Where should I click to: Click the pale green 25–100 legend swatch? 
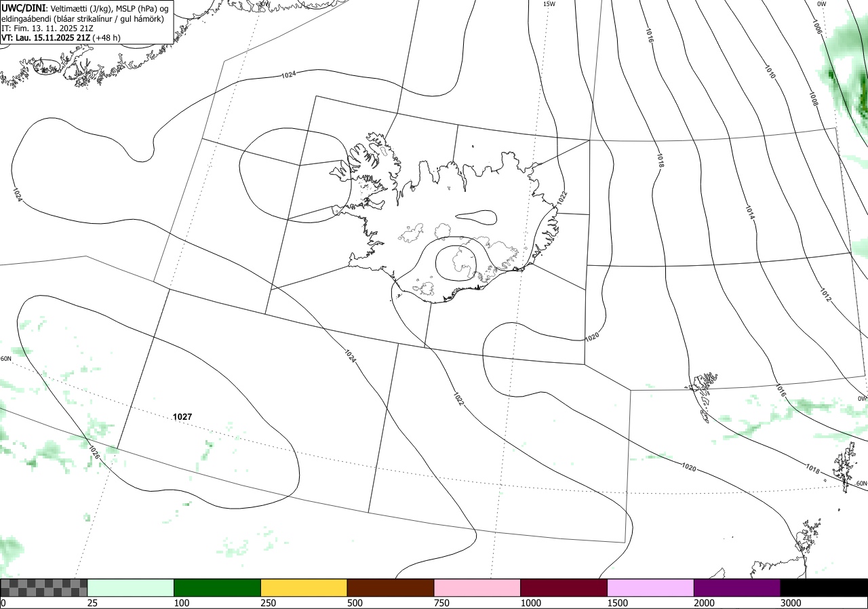(131, 587)
